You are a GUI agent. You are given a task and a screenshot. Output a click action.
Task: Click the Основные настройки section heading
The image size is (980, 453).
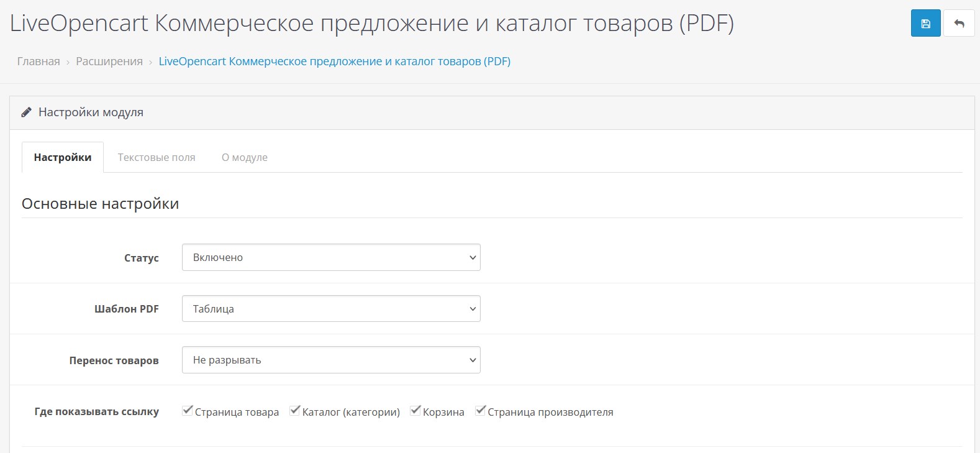(100, 204)
